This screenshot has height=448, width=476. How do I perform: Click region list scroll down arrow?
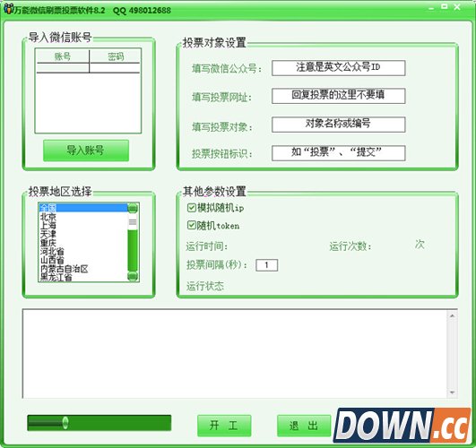[133, 276]
